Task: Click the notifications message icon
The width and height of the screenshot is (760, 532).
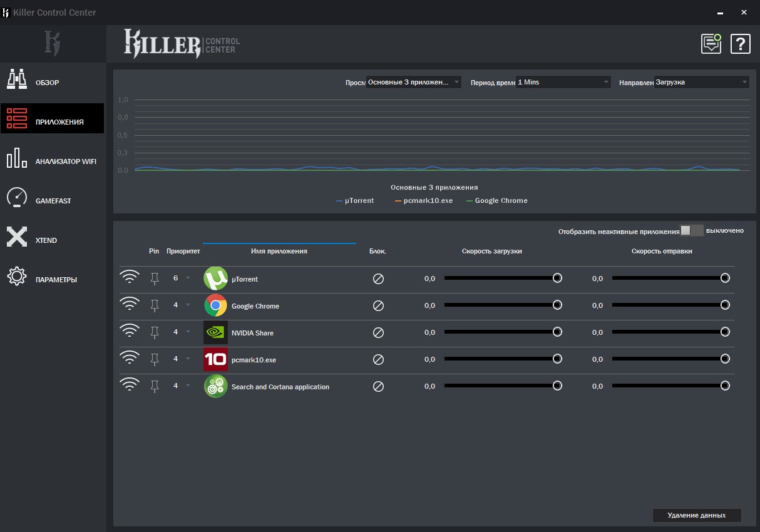Action: tap(711, 44)
